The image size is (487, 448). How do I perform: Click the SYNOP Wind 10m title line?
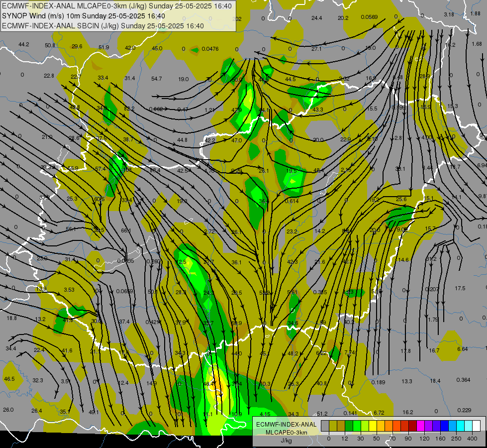pyautogui.click(x=83, y=16)
